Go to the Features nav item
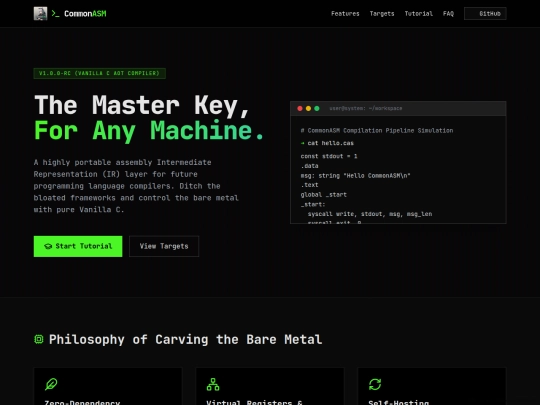This screenshot has height=405, width=540. (345, 13)
